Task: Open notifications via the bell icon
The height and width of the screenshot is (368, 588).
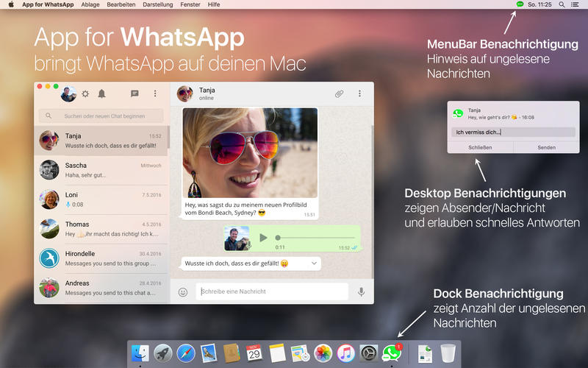Action: pyautogui.click(x=102, y=93)
